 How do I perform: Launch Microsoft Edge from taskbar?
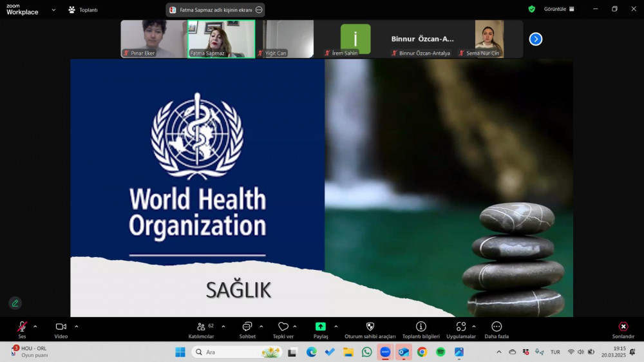click(311, 352)
